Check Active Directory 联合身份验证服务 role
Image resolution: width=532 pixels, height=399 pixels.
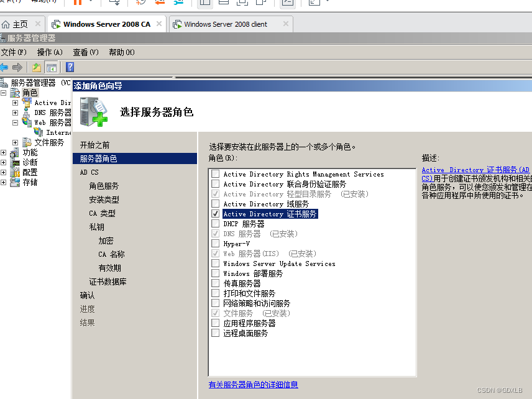pyautogui.click(x=215, y=184)
